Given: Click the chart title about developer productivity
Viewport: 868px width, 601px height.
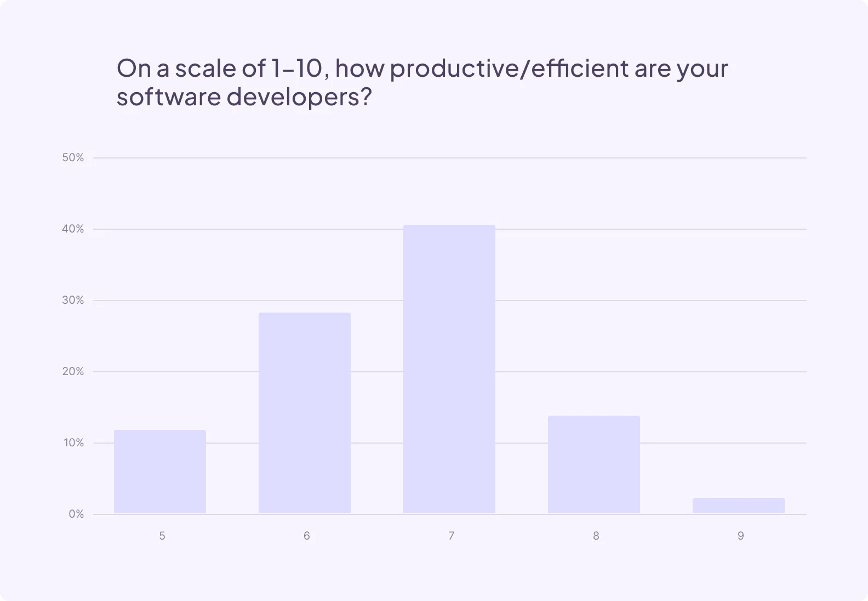Looking at the screenshot, I should click(422, 82).
